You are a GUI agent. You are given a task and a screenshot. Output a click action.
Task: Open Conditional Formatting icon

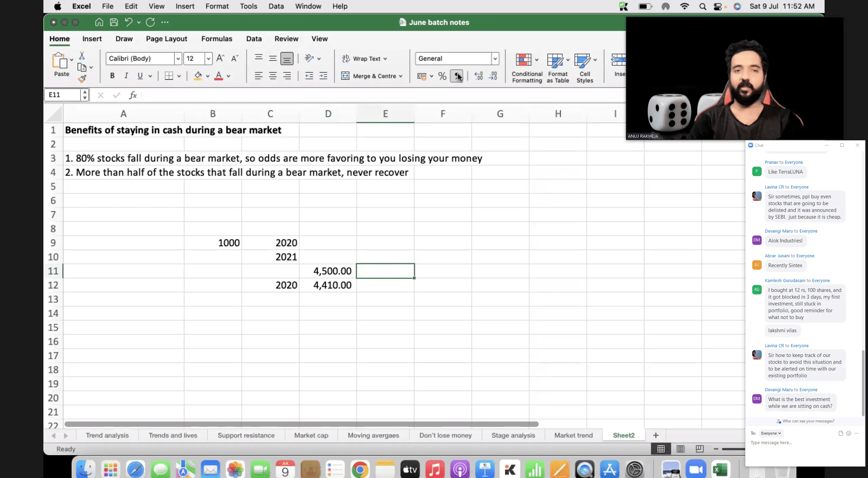(x=524, y=60)
